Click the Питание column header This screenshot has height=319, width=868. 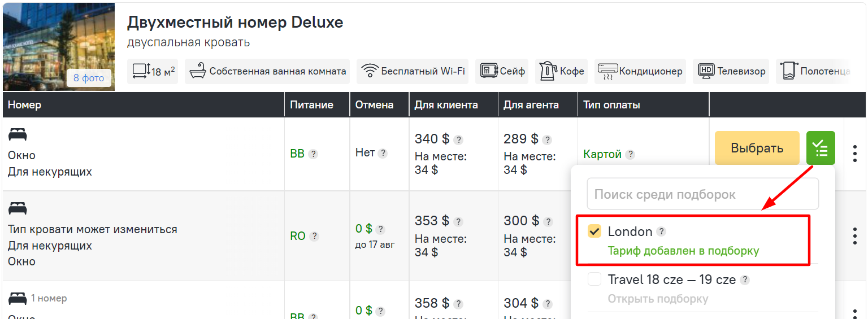click(311, 105)
